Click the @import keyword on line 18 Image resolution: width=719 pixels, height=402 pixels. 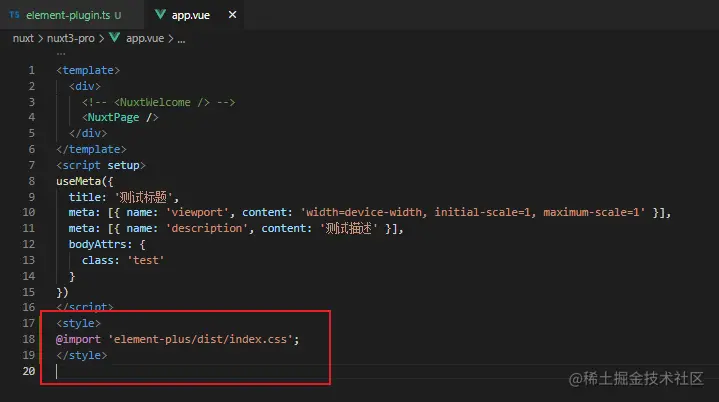coord(78,339)
